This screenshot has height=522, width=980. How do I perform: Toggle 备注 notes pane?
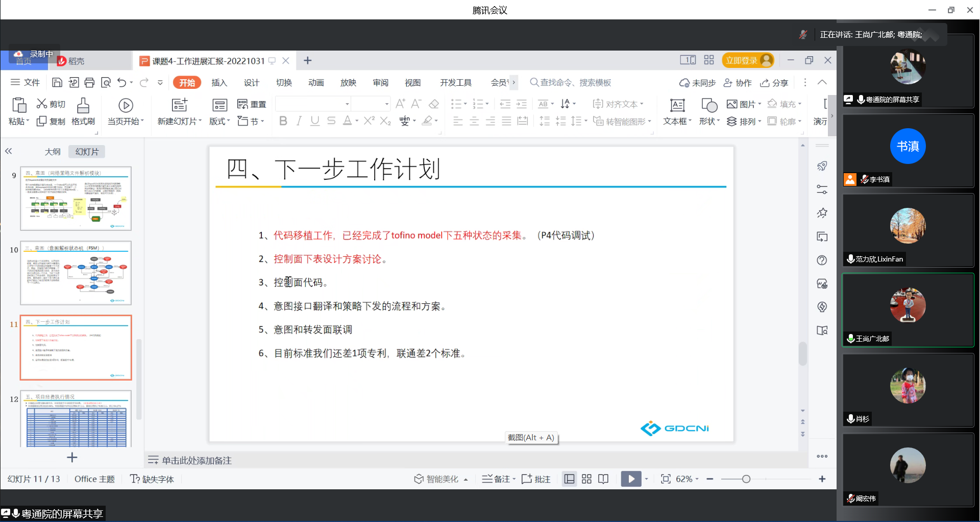(x=499, y=479)
